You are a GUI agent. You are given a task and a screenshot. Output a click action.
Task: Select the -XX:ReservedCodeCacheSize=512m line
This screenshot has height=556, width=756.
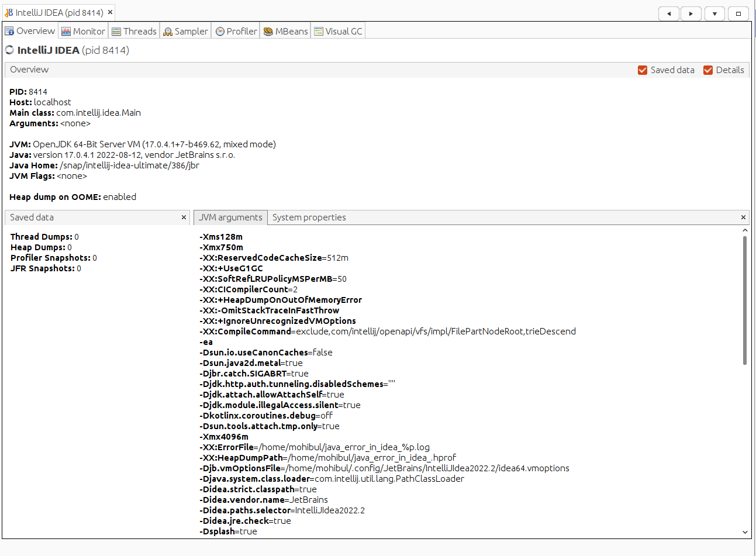[274, 258]
